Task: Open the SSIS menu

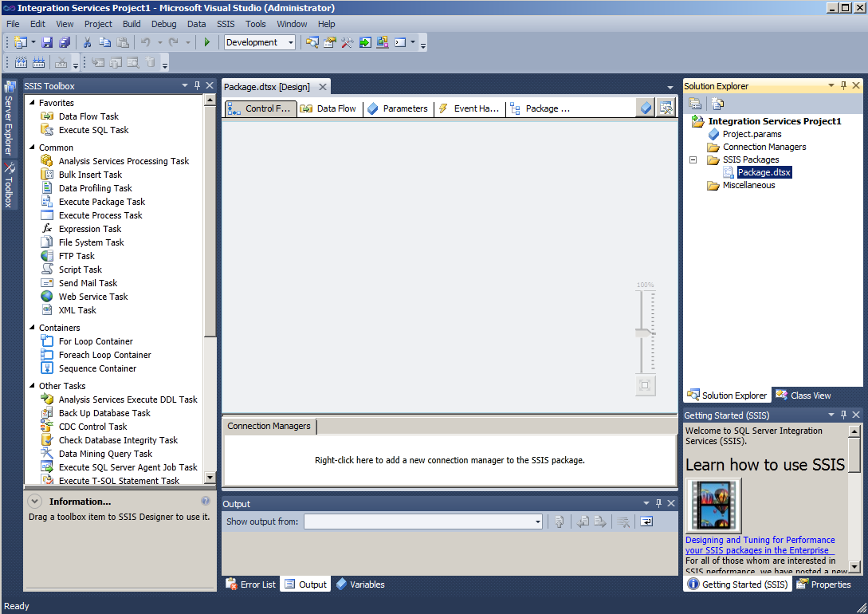Action: tap(226, 24)
